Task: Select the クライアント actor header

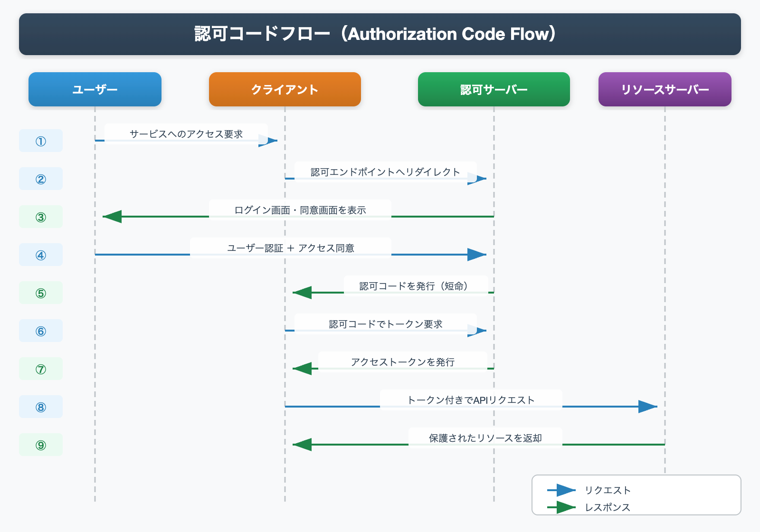Action: pos(284,89)
